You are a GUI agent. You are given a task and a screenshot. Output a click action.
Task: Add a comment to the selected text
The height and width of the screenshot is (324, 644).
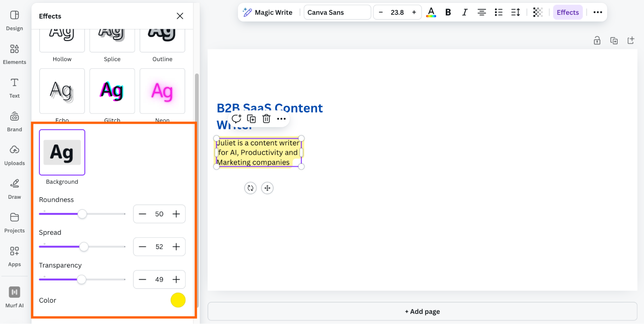[236, 119]
